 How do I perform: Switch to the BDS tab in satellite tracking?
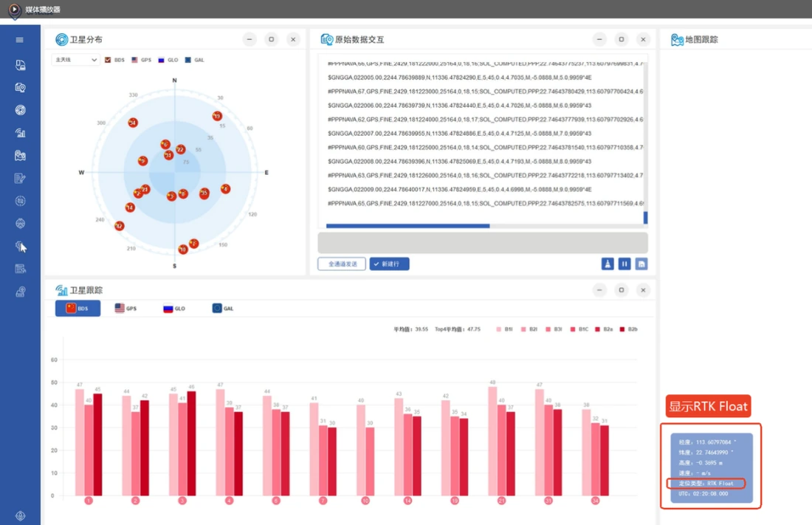click(78, 309)
